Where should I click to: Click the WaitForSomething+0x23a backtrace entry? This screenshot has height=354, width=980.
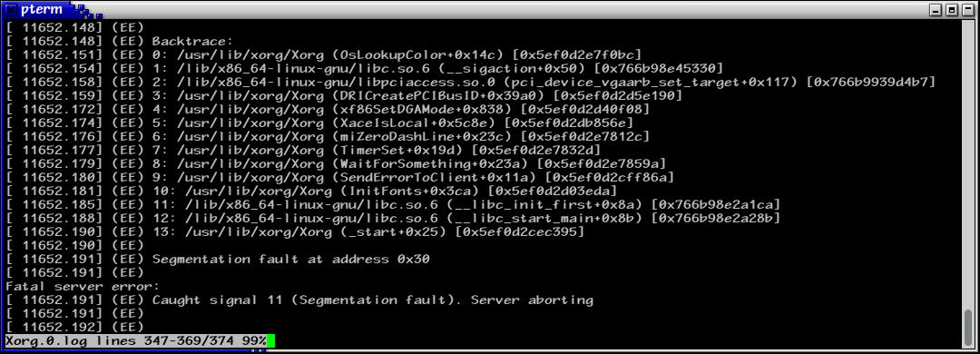[x=336, y=164]
